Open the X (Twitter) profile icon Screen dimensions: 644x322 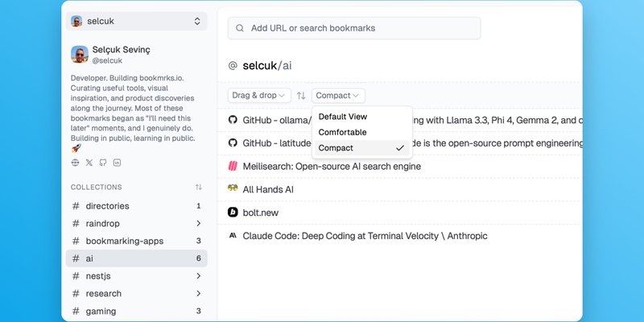point(89,163)
